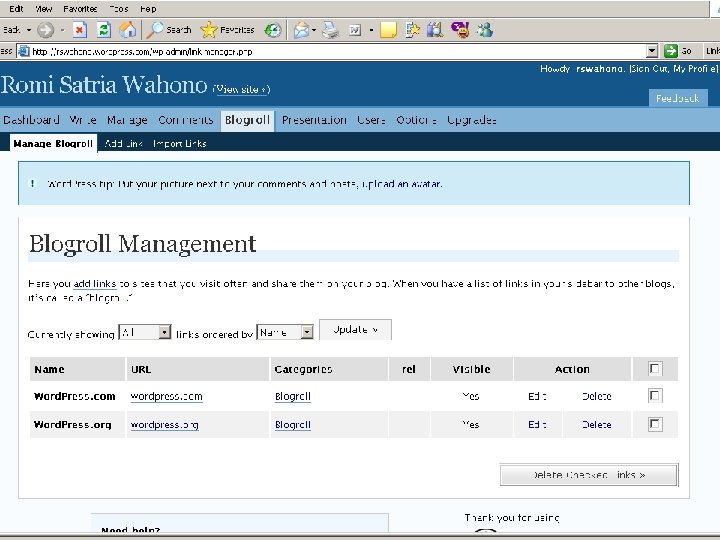
Task: Go to the Manage tab
Action: 127,120
